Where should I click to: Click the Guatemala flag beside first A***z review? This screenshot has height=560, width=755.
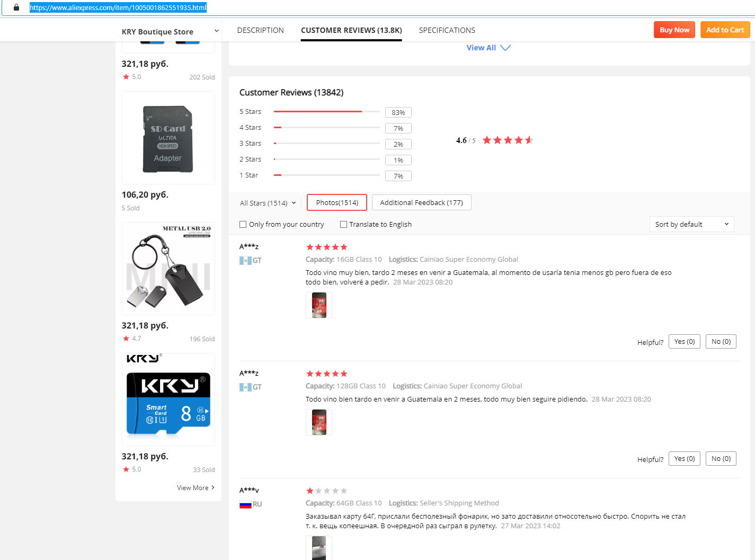(x=245, y=261)
